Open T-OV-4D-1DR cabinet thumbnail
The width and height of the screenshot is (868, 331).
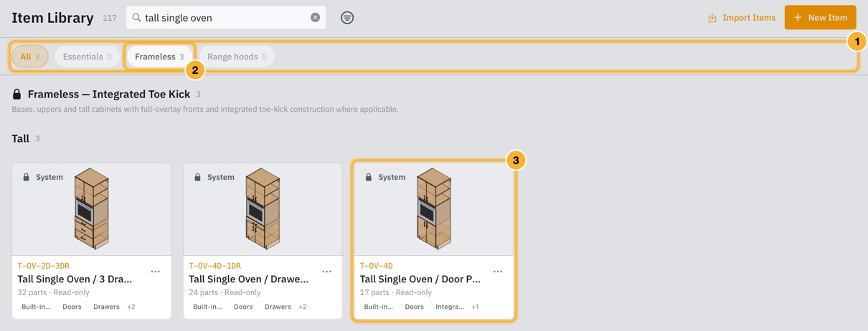point(263,208)
